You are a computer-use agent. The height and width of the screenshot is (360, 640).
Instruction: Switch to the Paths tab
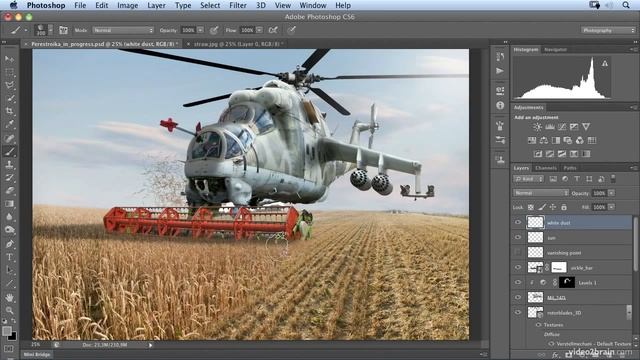pyautogui.click(x=570, y=168)
